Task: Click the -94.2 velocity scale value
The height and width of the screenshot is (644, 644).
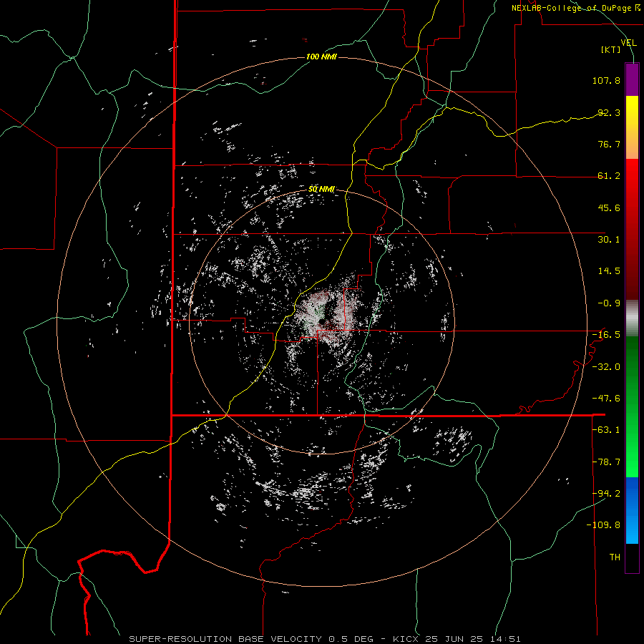Action: 606,493
